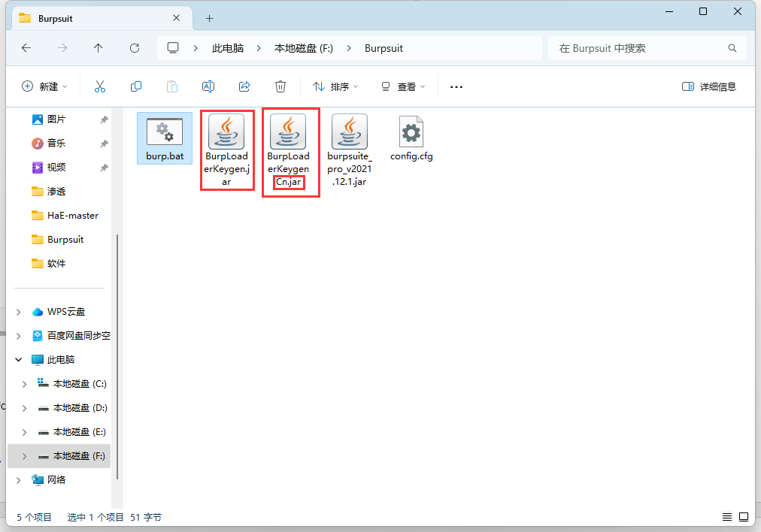
Task: Click 本地磁盘 (F:) breadcrumb
Action: pyautogui.click(x=304, y=48)
